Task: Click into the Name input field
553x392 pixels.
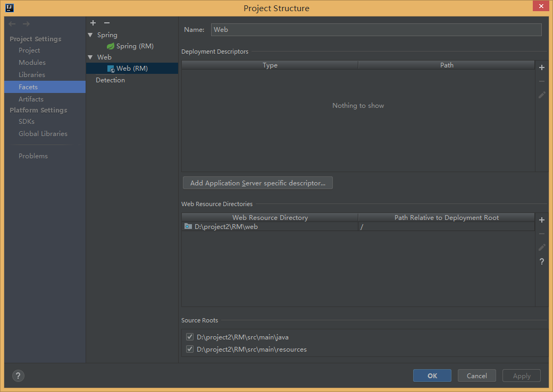Action: click(x=376, y=30)
